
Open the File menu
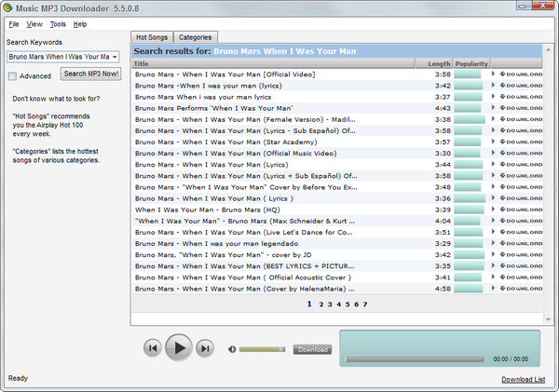pyautogui.click(x=14, y=24)
